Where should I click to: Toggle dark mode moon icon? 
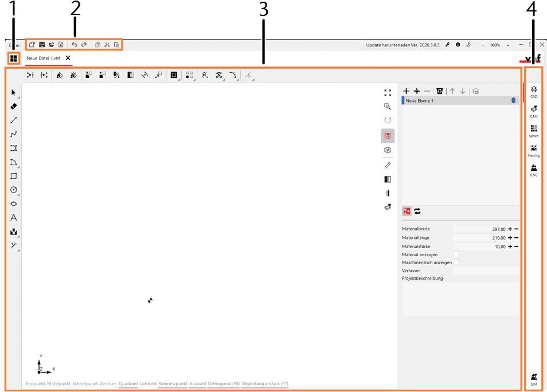pos(468,45)
